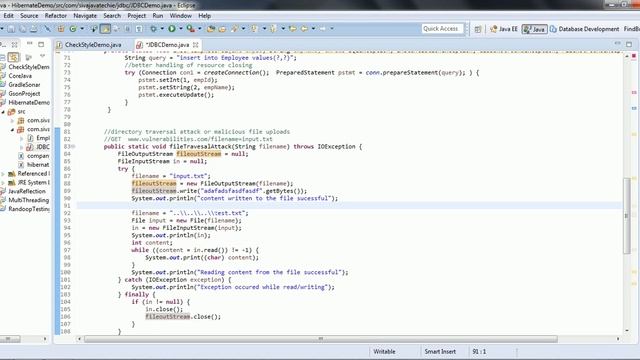Click the Open Task folder icon
640x360 pixels.
(x=222, y=29)
